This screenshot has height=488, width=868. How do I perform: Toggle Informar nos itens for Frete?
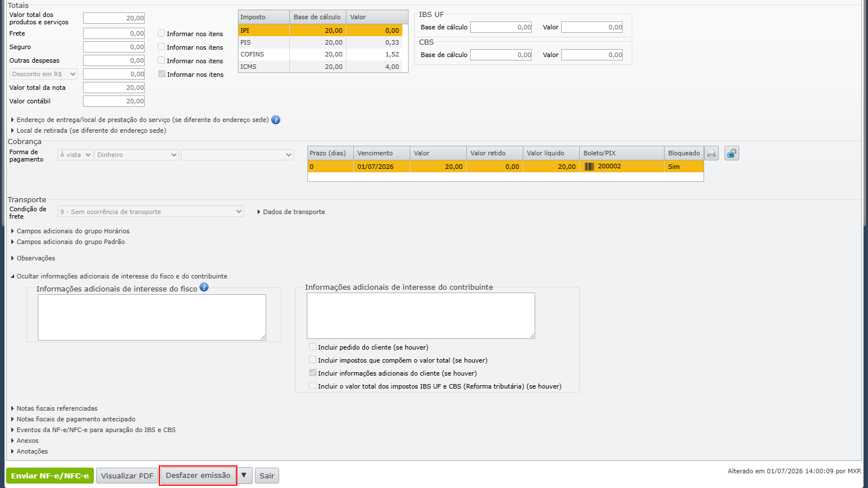click(x=162, y=33)
